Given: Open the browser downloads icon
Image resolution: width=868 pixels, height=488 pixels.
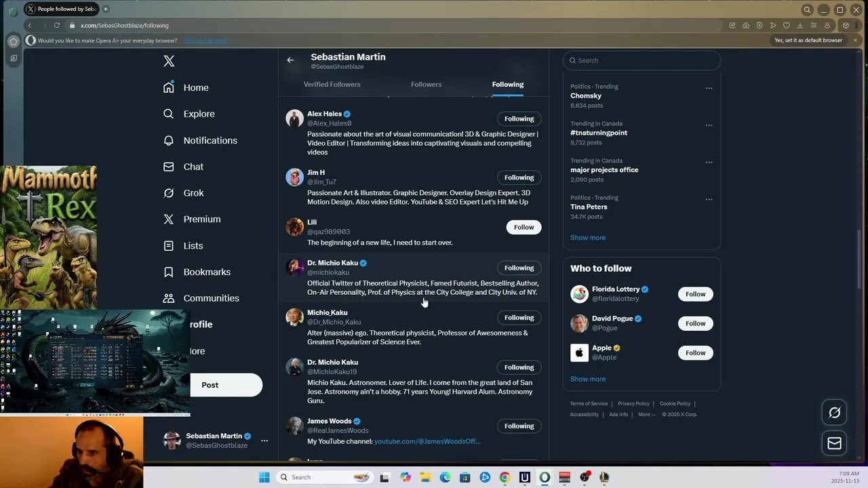Looking at the screenshot, I should tap(800, 25).
